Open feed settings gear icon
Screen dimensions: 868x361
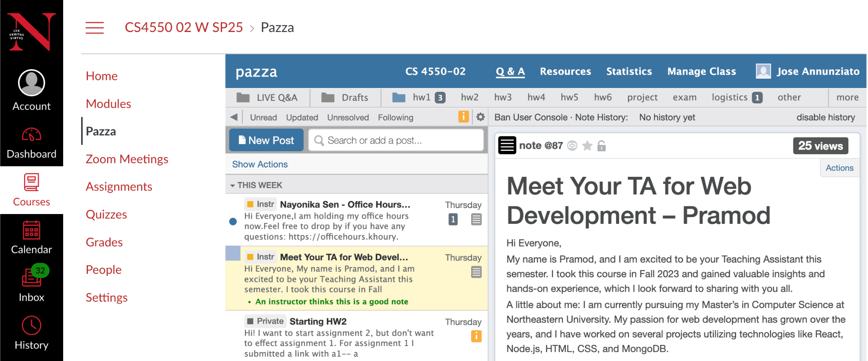(x=481, y=117)
